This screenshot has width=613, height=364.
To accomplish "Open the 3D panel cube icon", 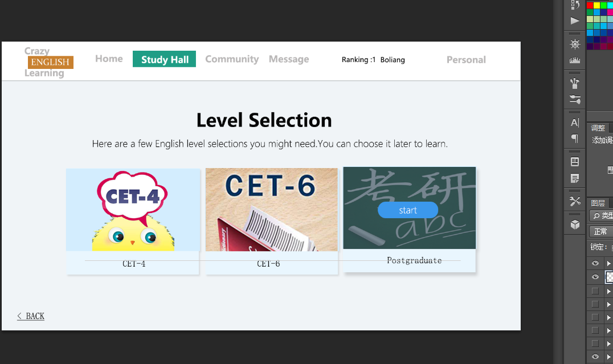I will coord(575,224).
